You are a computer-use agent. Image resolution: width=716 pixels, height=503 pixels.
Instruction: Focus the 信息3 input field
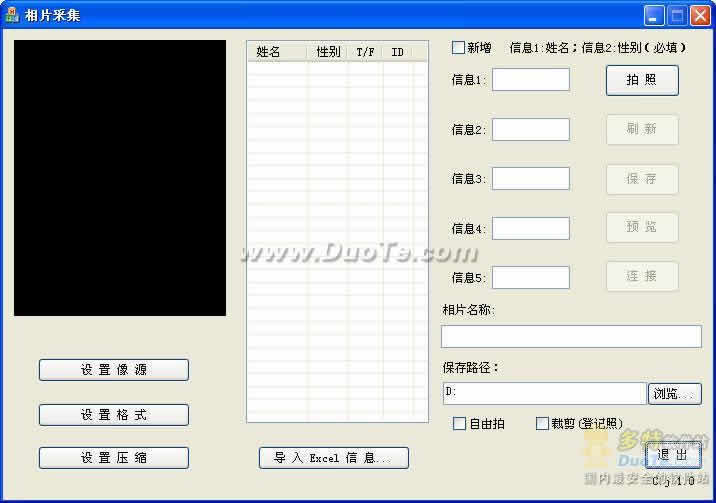531,178
